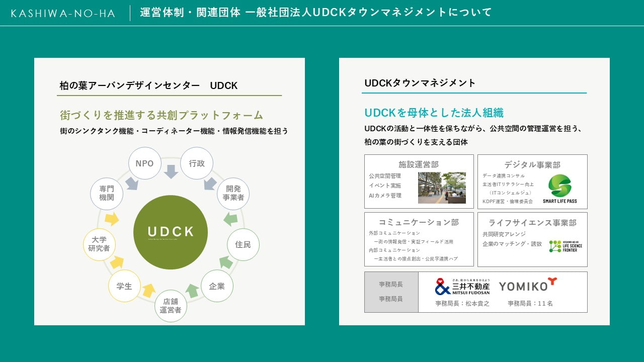Click the 内部コミュニケーション line
This screenshot has height=362, width=644.
click(394, 250)
